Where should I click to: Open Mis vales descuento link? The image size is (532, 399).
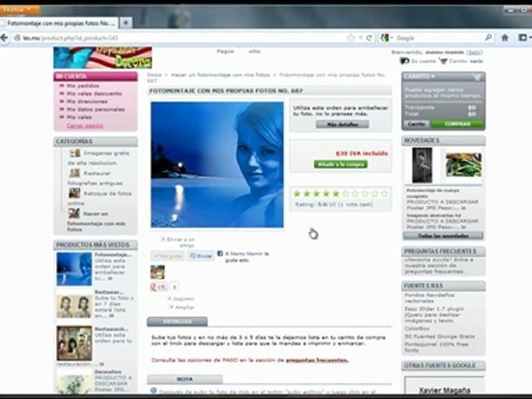click(94, 94)
